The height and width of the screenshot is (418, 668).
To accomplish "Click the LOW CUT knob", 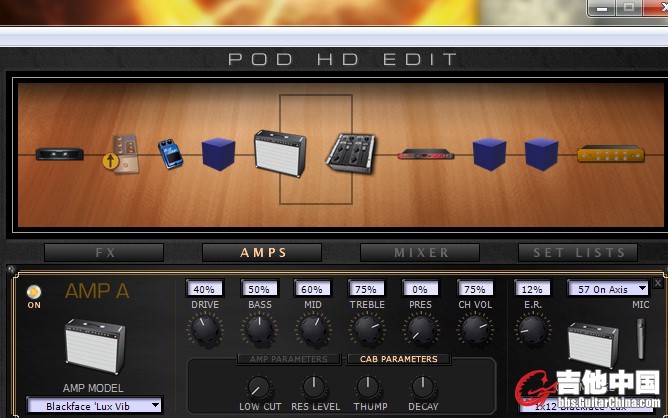I will click(259, 388).
